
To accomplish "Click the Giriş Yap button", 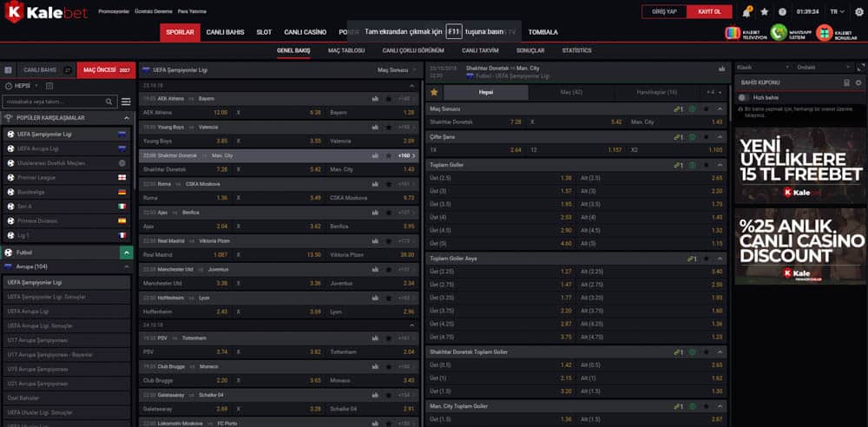I will click(664, 11).
